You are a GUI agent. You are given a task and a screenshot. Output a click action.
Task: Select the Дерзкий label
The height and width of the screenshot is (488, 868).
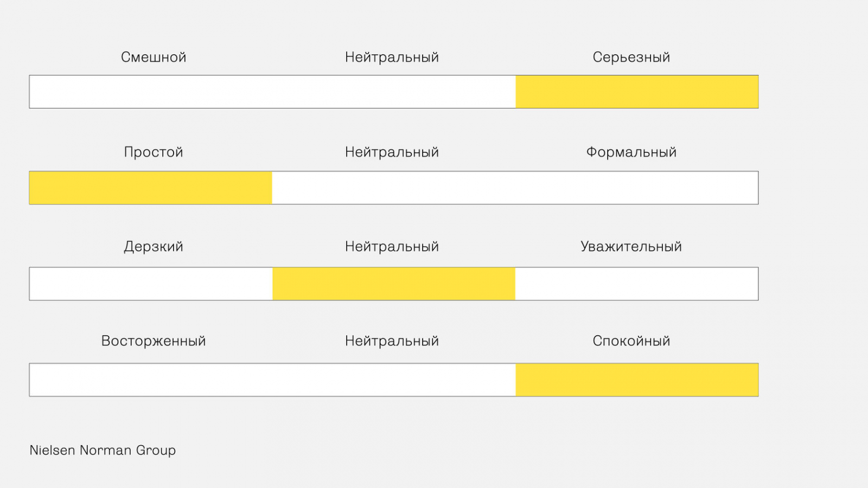(154, 246)
